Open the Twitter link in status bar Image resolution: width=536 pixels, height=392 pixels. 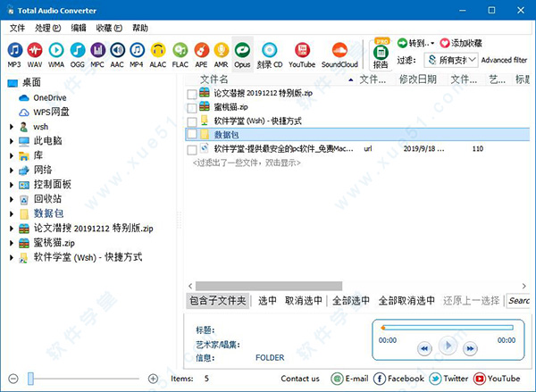pyautogui.click(x=448, y=379)
